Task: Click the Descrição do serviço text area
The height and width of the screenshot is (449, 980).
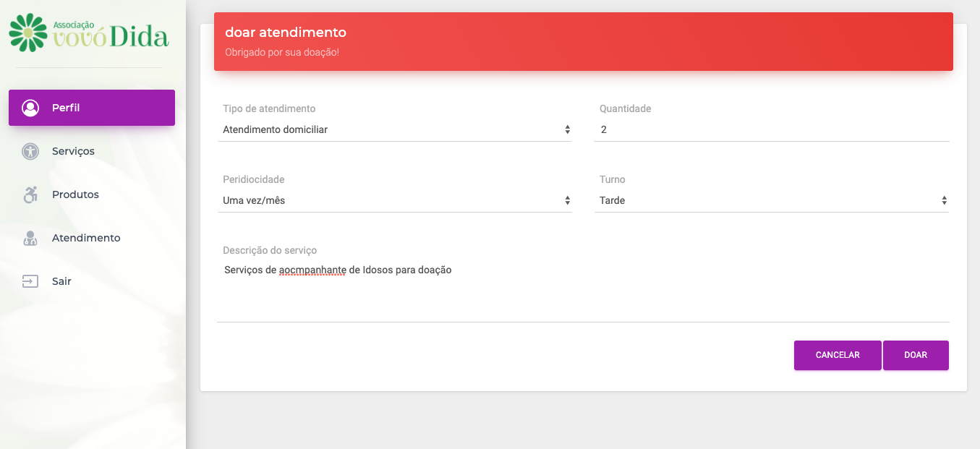Action: [582, 292]
